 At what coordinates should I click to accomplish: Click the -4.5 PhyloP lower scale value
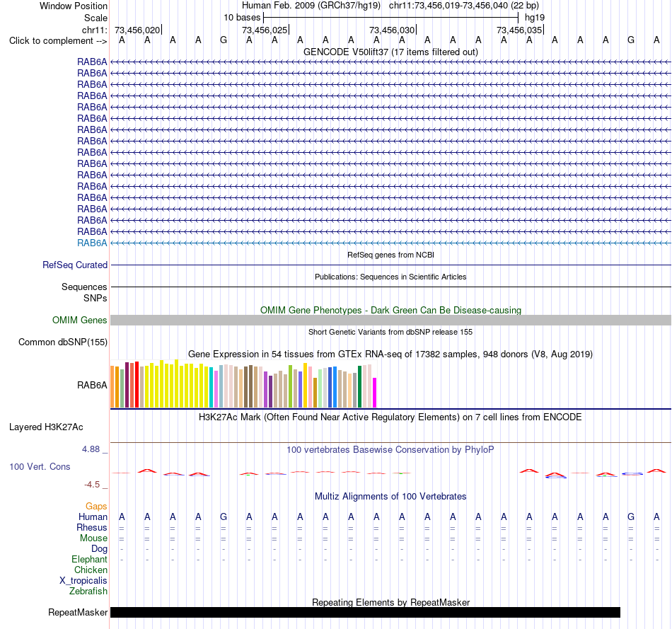pos(92,485)
